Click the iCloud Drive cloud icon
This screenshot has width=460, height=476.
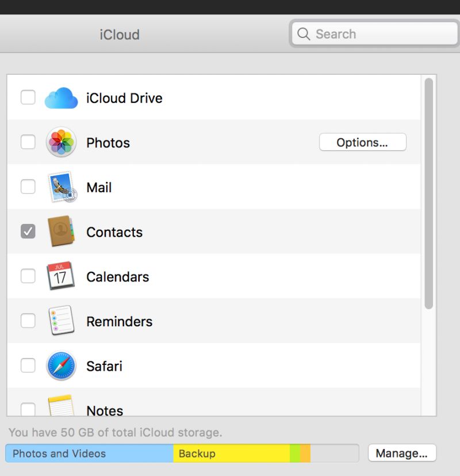(61, 98)
